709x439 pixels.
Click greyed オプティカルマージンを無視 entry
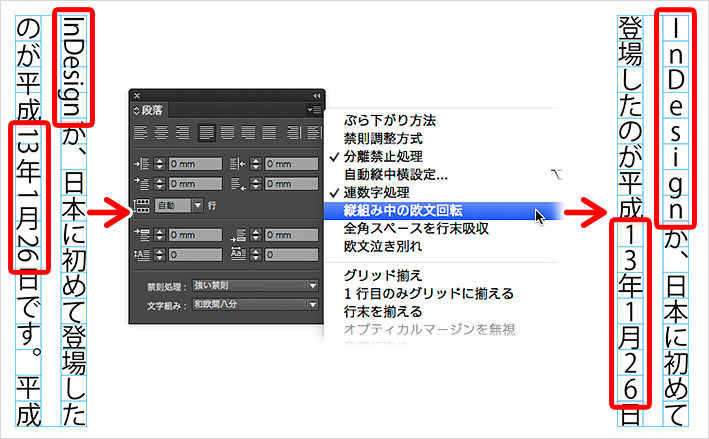[429, 329]
